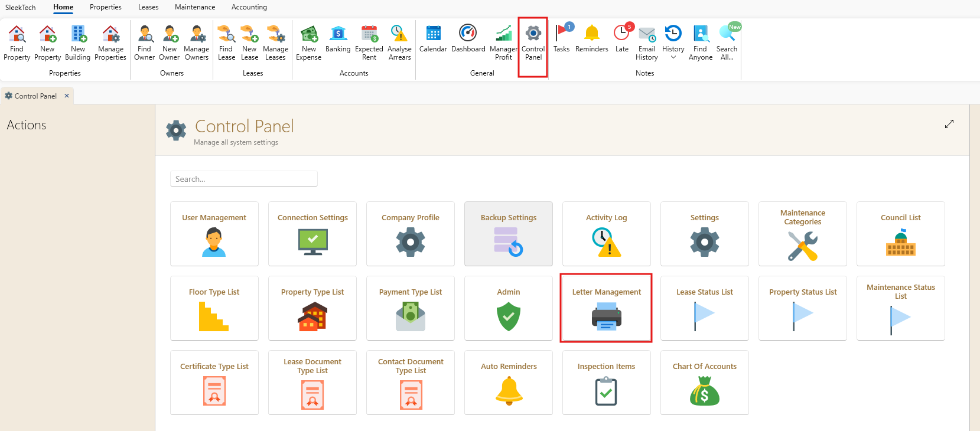Screen dimensions: 980x431
Task: Open the Calendar
Action: (x=433, y=40)
